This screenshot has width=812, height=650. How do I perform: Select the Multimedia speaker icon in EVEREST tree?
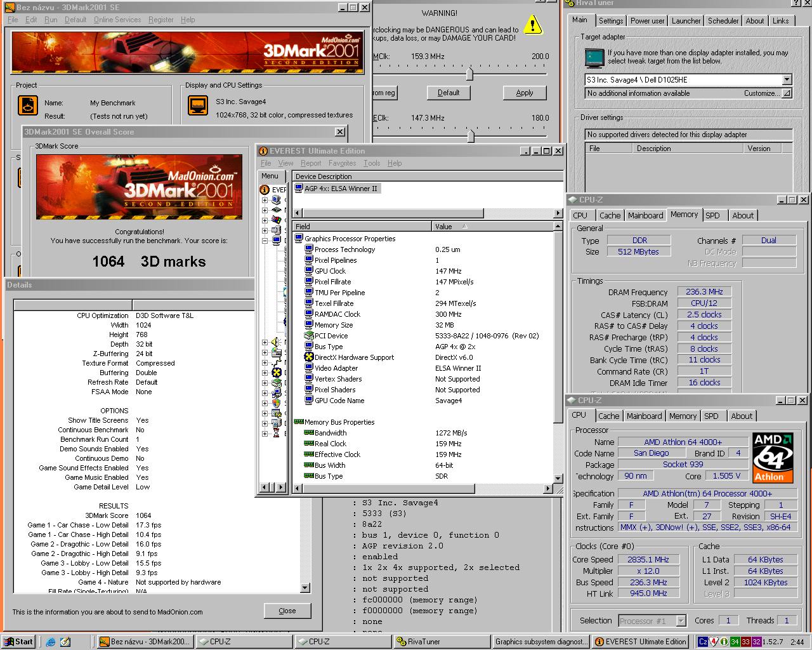click(x=277, y=342)
